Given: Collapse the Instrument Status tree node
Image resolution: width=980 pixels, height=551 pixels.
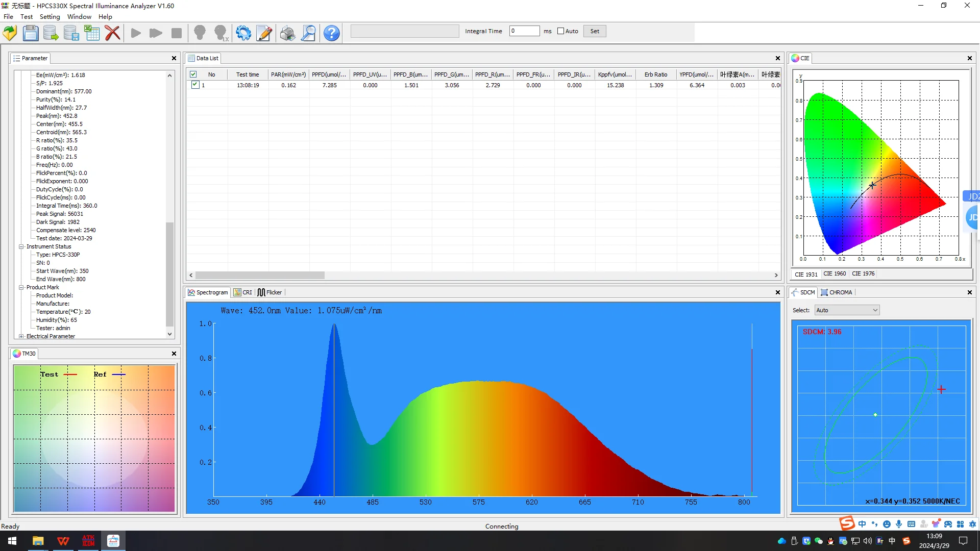Looking at the screenshot, I should tap(21, 246).
